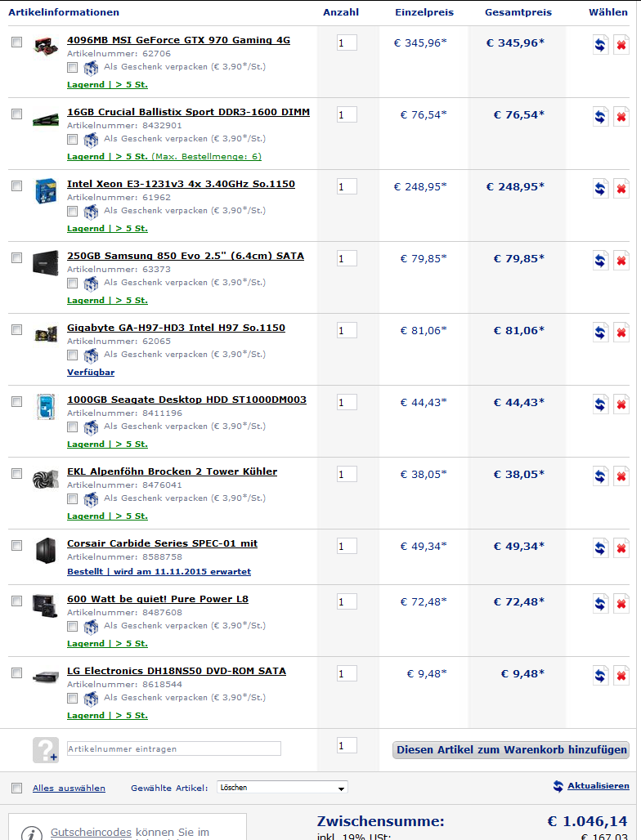Tick the 'Alles auswählen' checkbox
The height and width of the screenshot is (840, 641).
(17, 788)
